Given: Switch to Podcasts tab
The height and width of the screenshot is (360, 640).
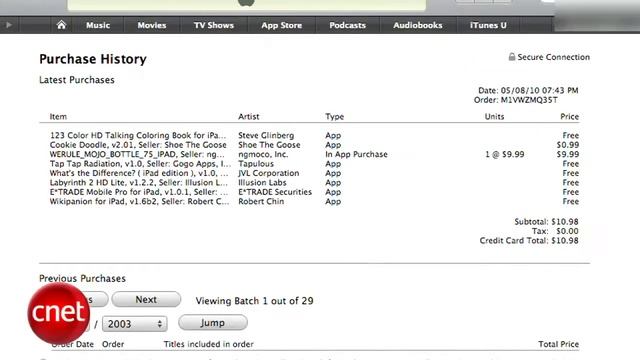Looking at the screenshot, I should pyautogui.click(x=347, y=25).
